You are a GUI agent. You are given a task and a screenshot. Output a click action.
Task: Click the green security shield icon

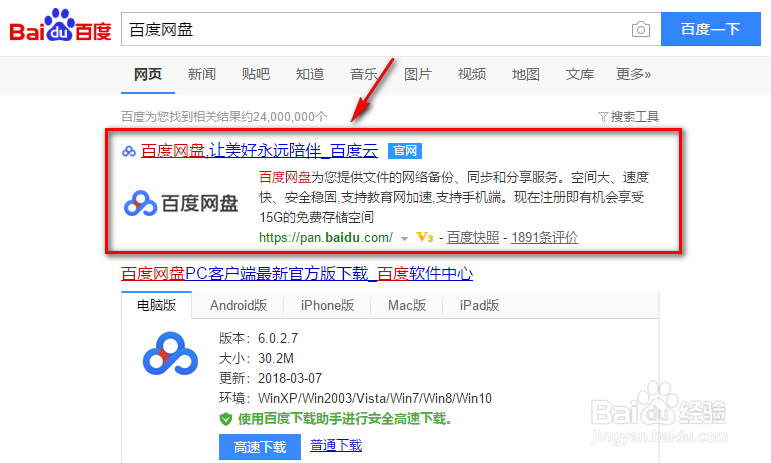pos(225,419)
